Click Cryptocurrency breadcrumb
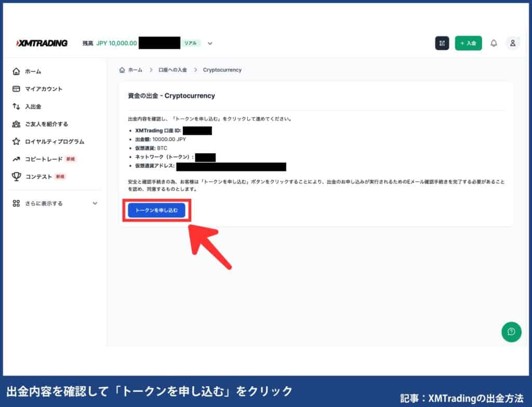532x407 pixels. click(222, 70)
